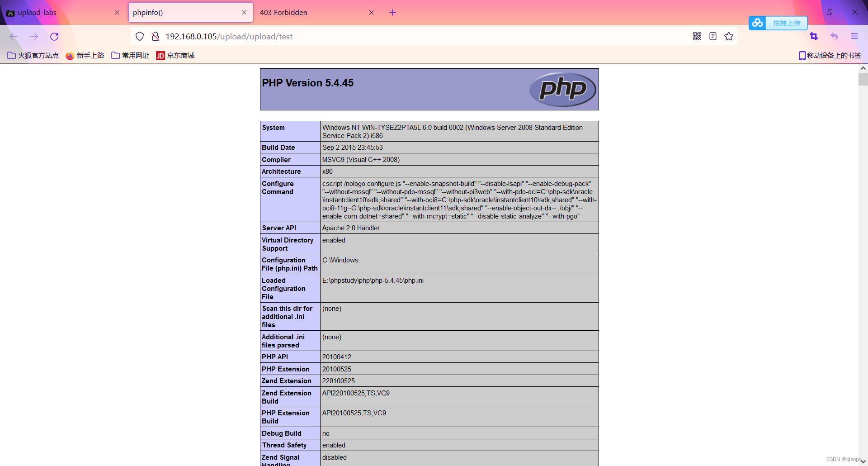Select the phpinfo() tab
Image resolution: width=868 pixels, height=466 pixels.
point(190,13)
